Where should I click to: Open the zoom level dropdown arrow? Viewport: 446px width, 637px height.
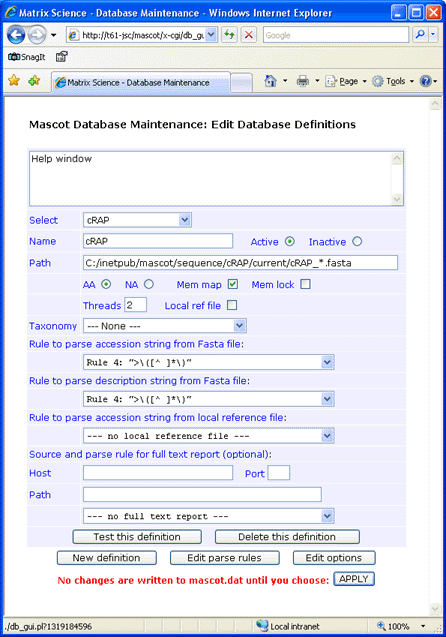coord(423,626)
